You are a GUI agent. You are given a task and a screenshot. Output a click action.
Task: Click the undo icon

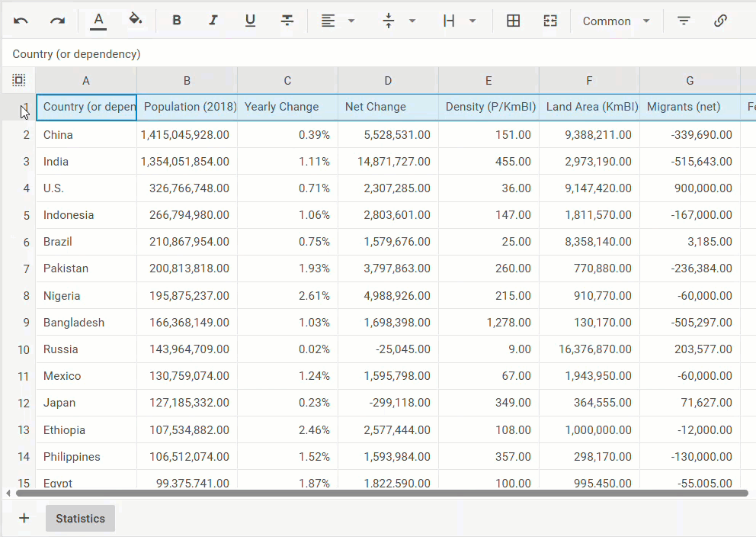(21, 21)
